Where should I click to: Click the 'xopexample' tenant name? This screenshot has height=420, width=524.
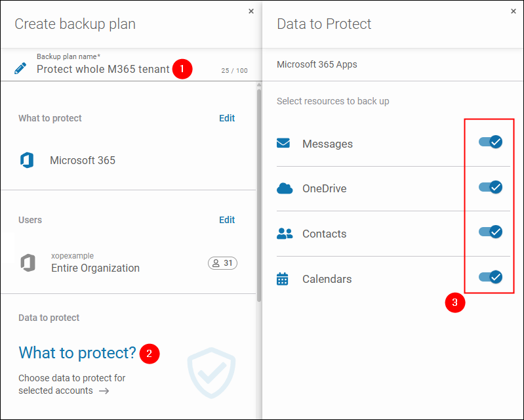[72, 256]
